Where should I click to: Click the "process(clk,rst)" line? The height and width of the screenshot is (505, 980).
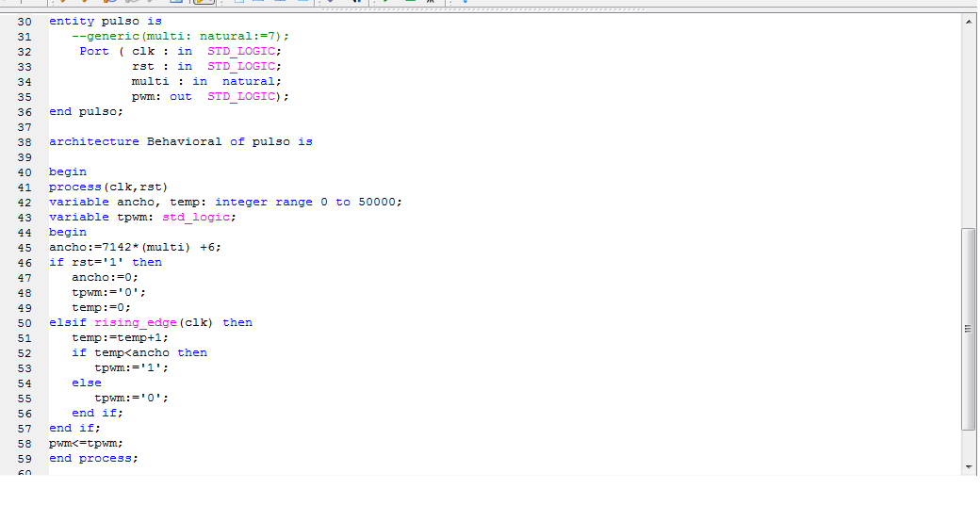tap(108, 187)
